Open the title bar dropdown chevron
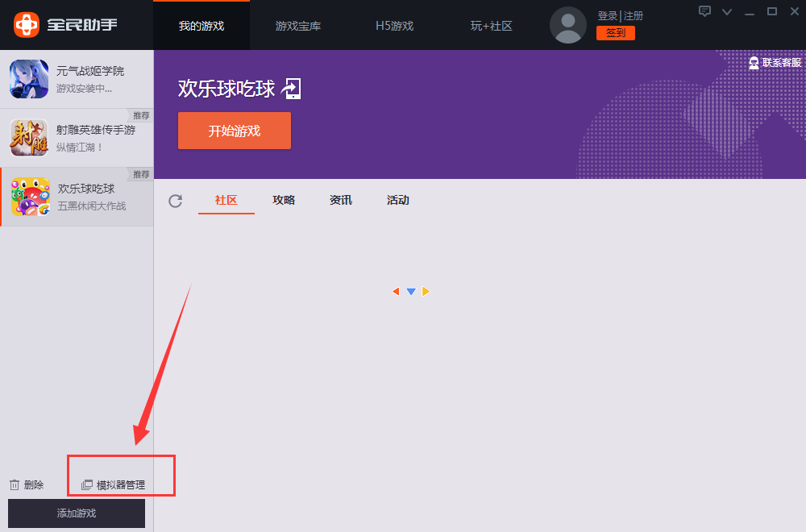Viewport: 806px width, 532px height. pos(727,11)
